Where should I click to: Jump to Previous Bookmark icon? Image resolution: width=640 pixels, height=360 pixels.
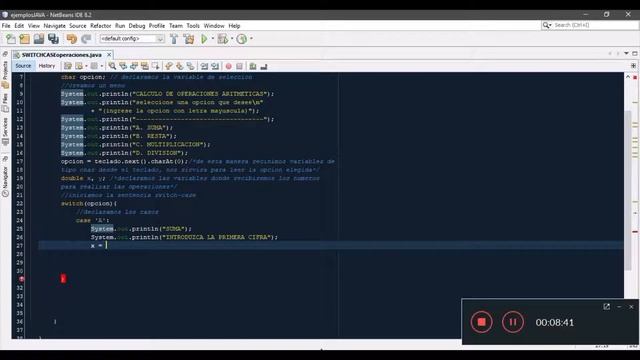coord(169,66)
